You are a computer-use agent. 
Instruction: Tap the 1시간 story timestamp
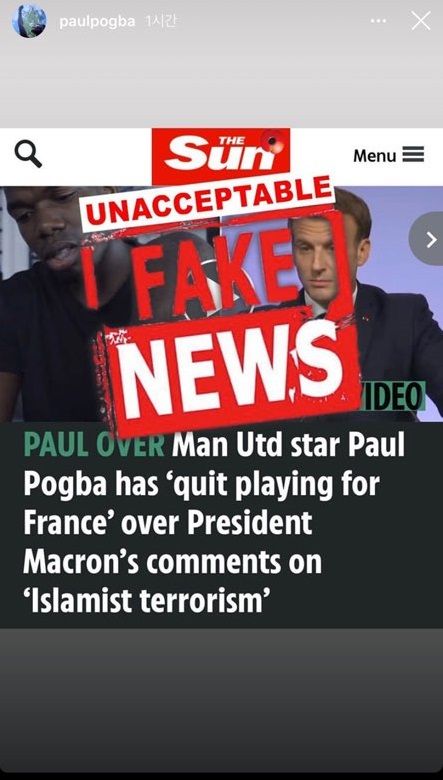(160, 22)
